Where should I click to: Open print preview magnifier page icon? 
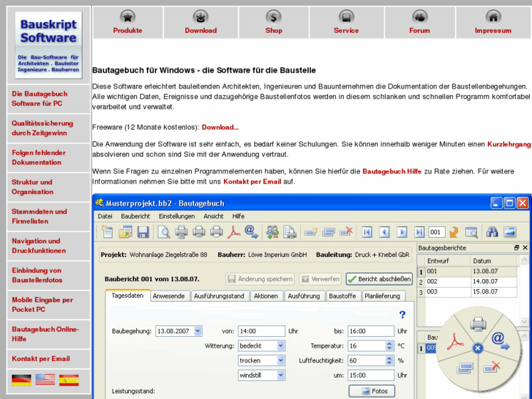click(x=164, y=232)
